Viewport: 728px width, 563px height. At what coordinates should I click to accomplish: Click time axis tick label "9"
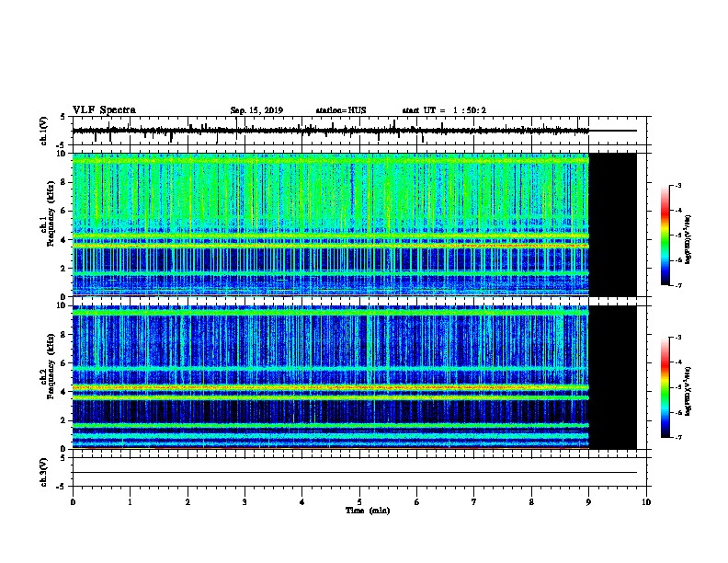[x=588, y=502]
